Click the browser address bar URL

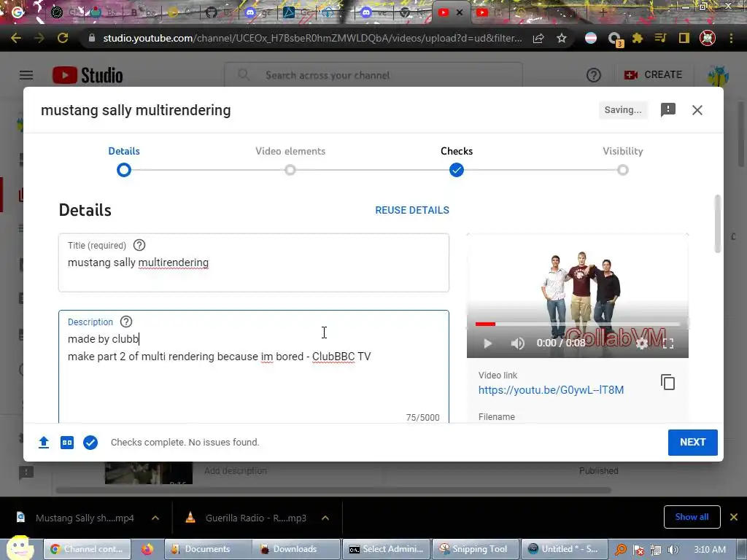pos(312,38)
